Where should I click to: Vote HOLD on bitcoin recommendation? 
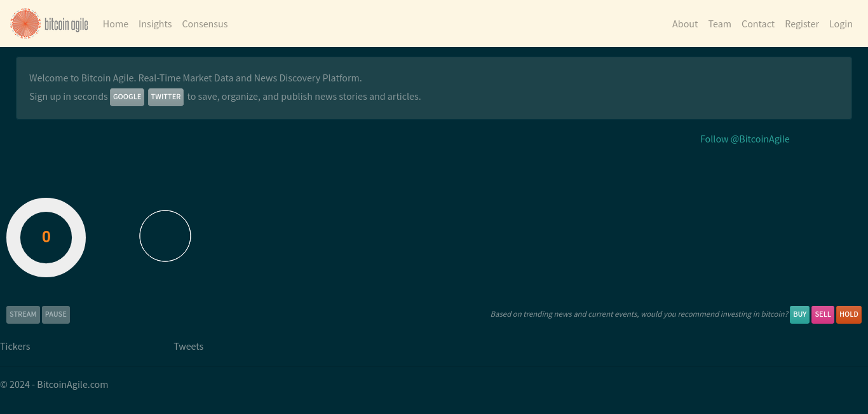click(849, 314)
